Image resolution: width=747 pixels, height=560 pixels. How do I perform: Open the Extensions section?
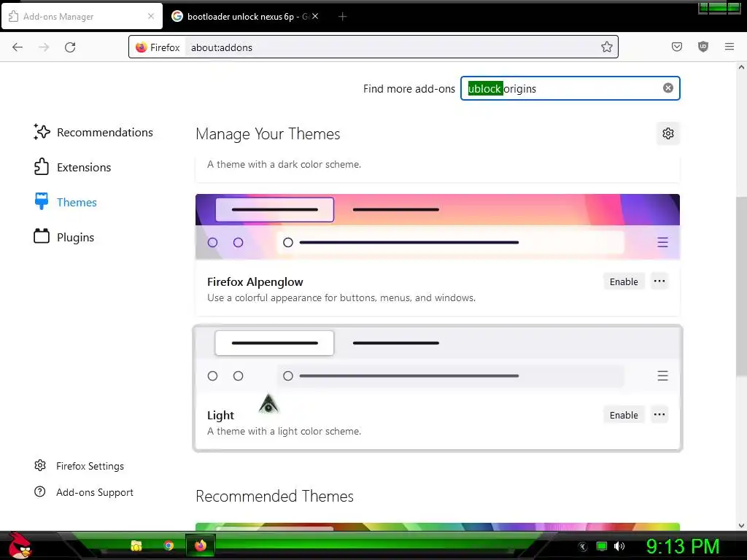click(x=72, y=167)
